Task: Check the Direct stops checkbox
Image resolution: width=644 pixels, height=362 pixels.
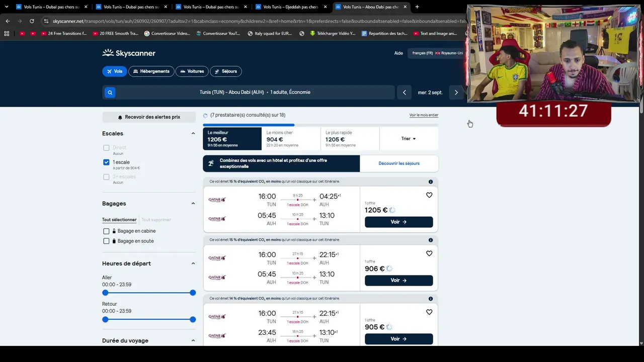Action: (106, 148)
